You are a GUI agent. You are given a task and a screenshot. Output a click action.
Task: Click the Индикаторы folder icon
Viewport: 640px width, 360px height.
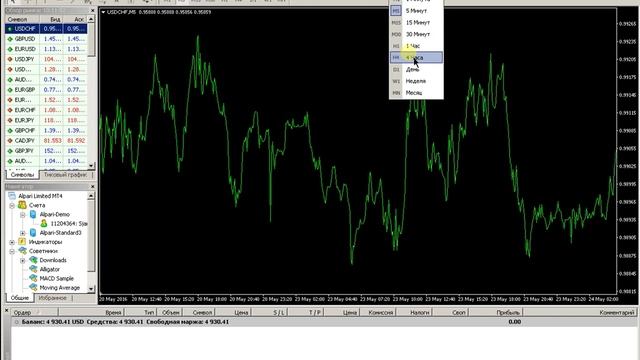click(x=22, y=242)
